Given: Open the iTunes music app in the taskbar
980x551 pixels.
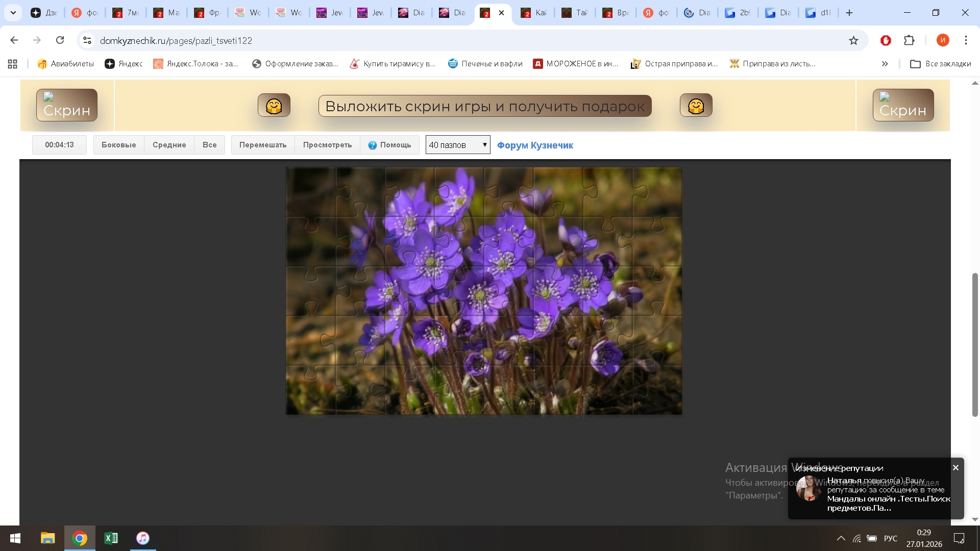Looking at the screenshot, I should tap(143, 538).
